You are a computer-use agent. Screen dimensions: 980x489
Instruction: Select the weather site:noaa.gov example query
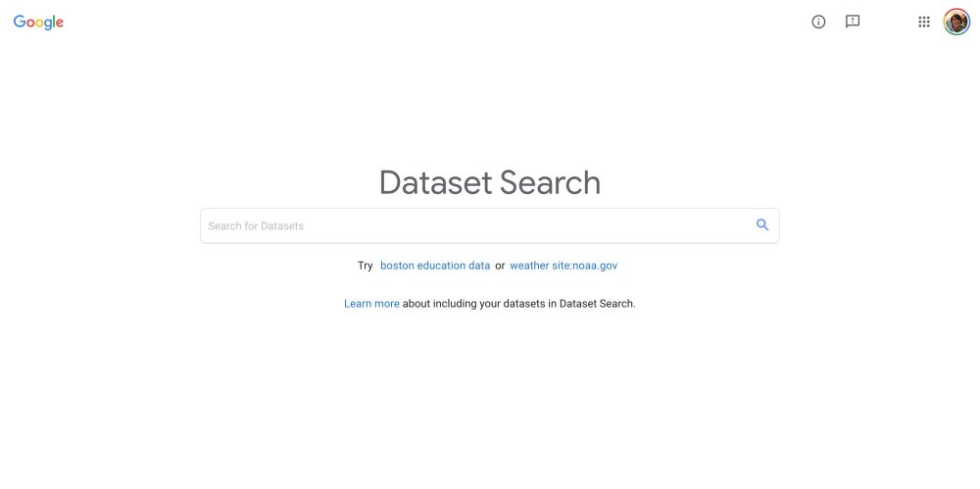click(x=563, y=266)
